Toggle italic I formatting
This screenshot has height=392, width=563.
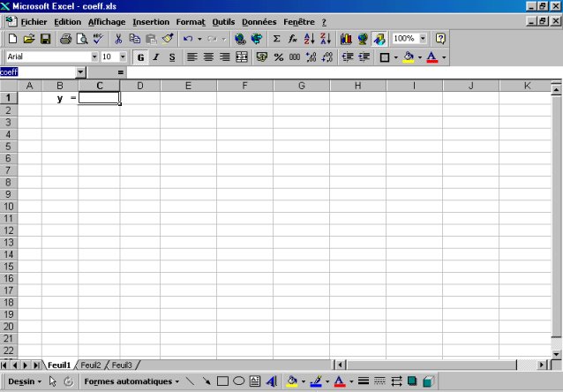point(156,57)
